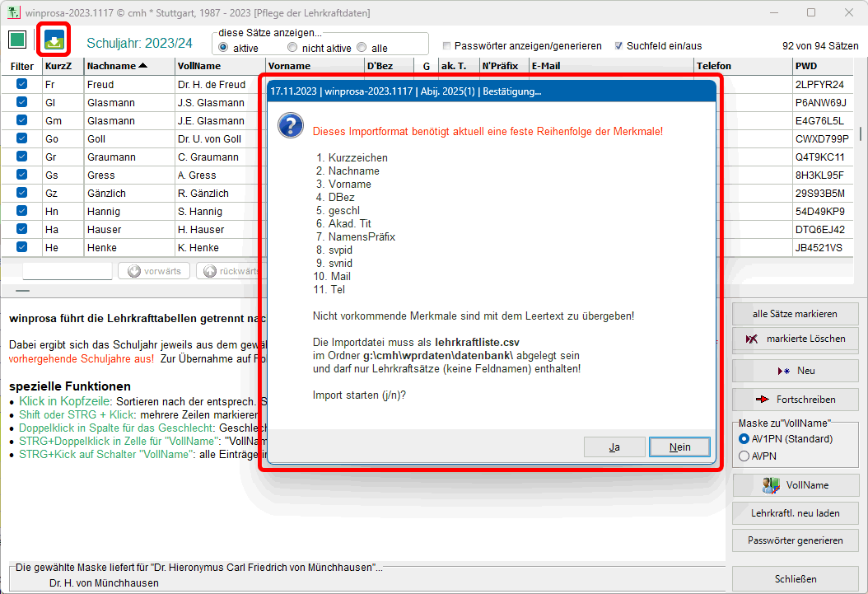868x594 pixels.
Task: Sort by the 'Nachname' column header
Action: tap(117, 66)
